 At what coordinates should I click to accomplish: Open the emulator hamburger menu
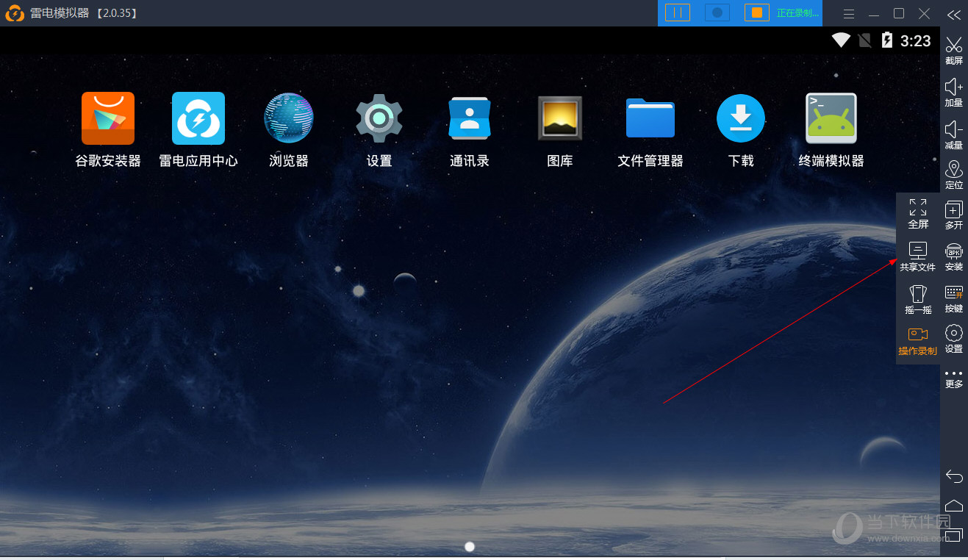pyautogui.click(x=849, y=14)
